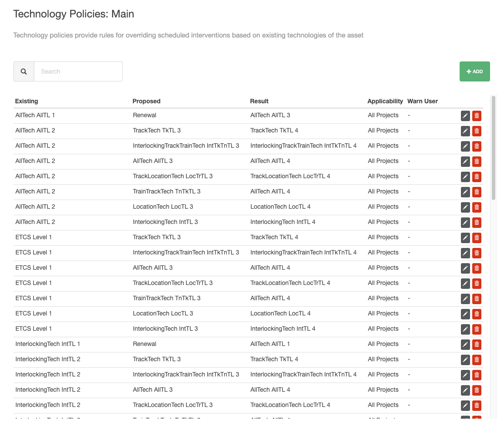
Task: Click the magnifier search icon
Action: point(24,71)
